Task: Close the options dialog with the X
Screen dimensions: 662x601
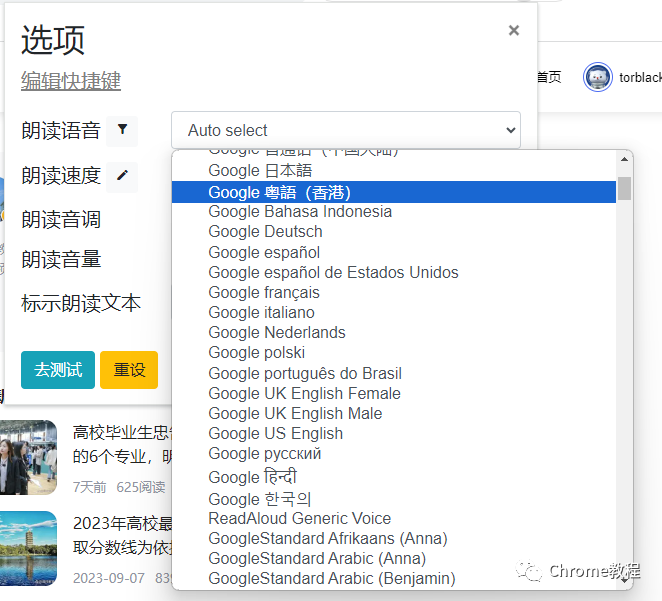Action: pos(513,30)
